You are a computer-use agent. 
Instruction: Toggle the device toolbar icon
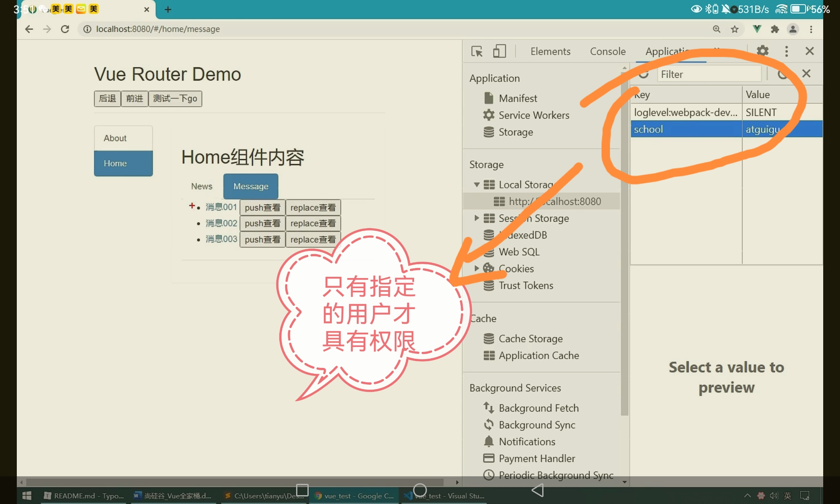pos(499,51)
